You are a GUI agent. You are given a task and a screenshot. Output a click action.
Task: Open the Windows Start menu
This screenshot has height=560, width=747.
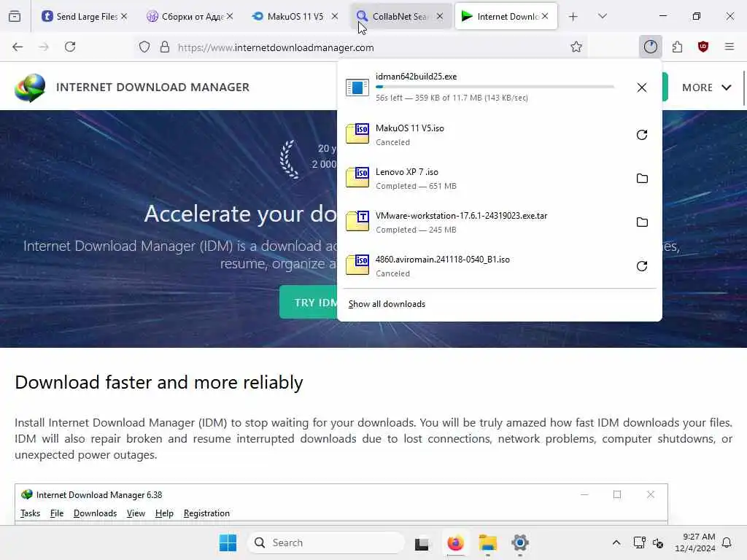pyautogui.click(x=228, y=542)
